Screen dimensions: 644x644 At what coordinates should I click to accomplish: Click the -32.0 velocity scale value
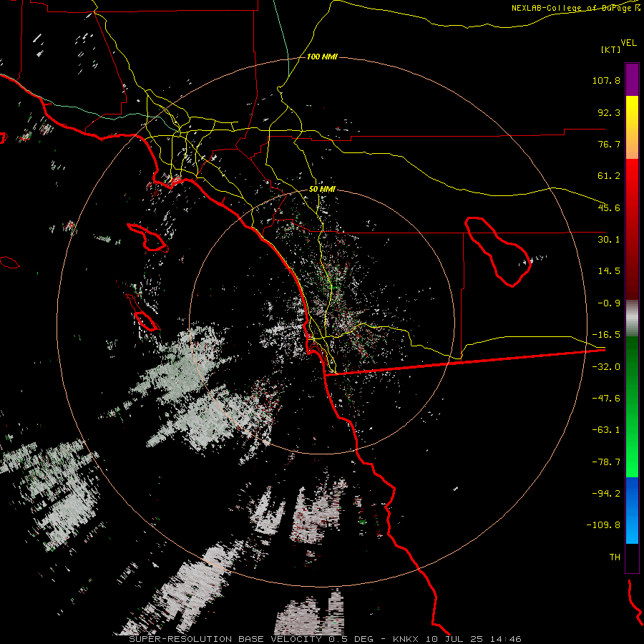click(606, 367)
